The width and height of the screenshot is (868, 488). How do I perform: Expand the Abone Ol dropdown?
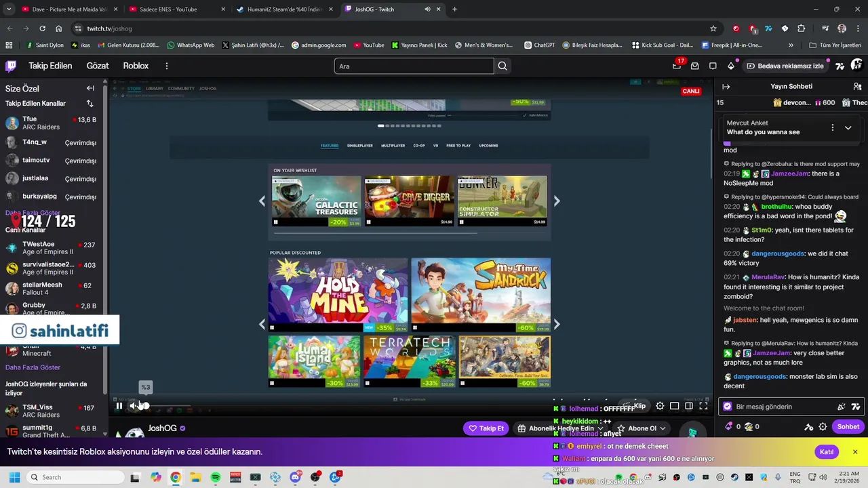[x=663, y=428]
